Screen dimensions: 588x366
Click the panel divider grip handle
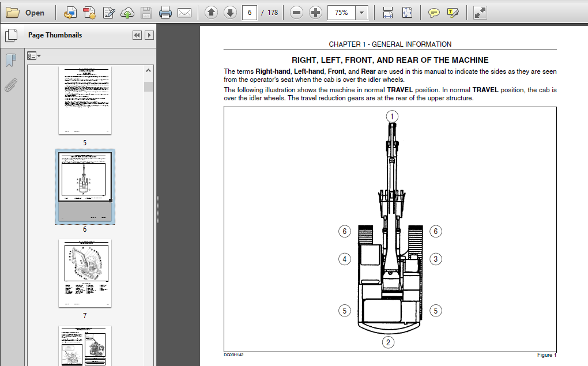(x=159, y=209)
